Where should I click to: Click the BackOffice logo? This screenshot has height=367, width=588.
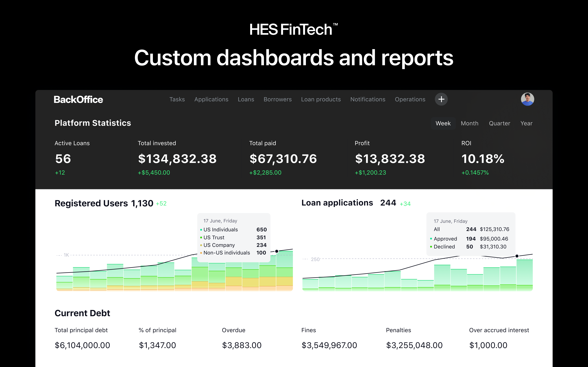click(78, 99)
